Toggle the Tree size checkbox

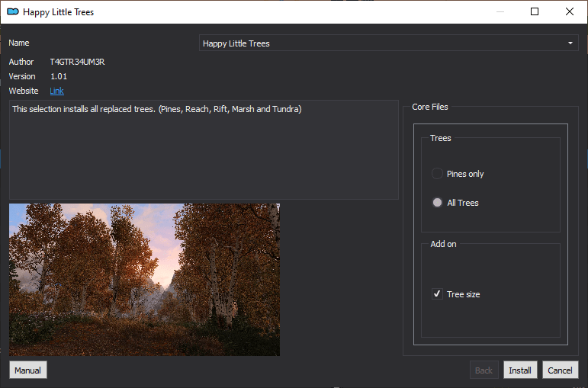(x=437, y=294)
